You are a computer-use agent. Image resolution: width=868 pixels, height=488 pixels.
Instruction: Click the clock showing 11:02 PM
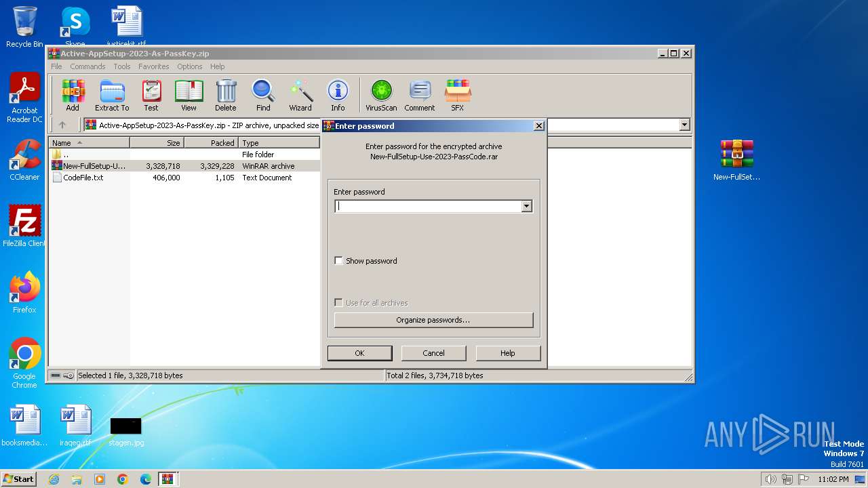(x=833, y=479)
